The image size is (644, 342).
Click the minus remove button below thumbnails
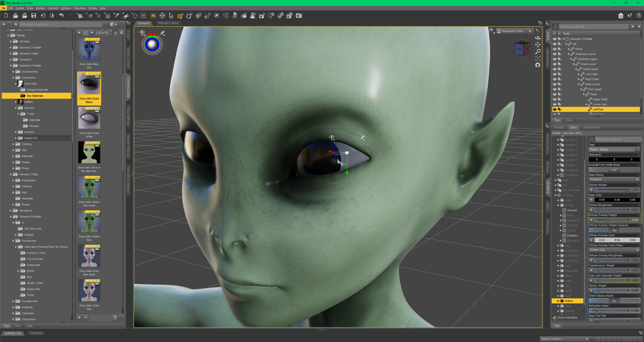[86, 318]
